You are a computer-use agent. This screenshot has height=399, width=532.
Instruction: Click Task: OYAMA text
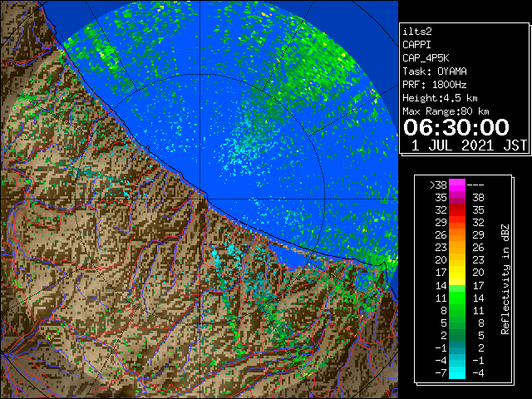point(435,71)
